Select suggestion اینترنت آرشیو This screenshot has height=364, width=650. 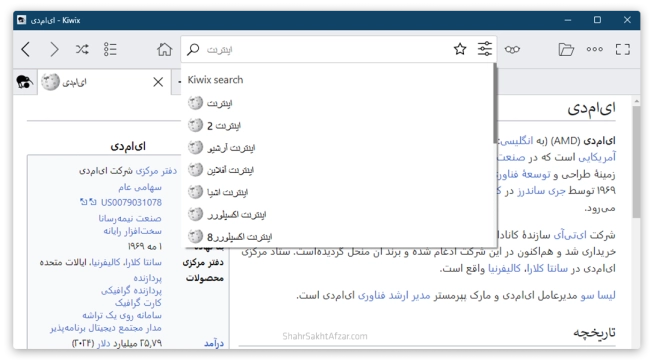click(x=339, y=147)
